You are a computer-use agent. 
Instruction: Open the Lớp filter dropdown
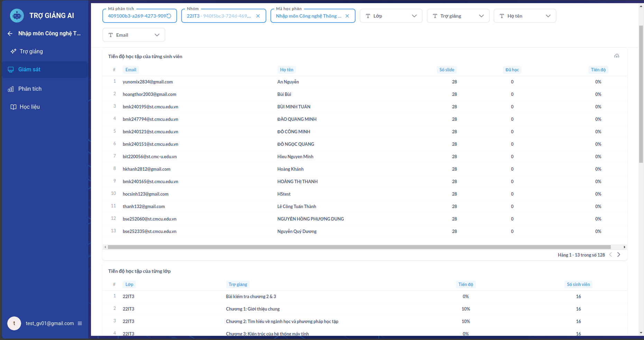[391, 16]
